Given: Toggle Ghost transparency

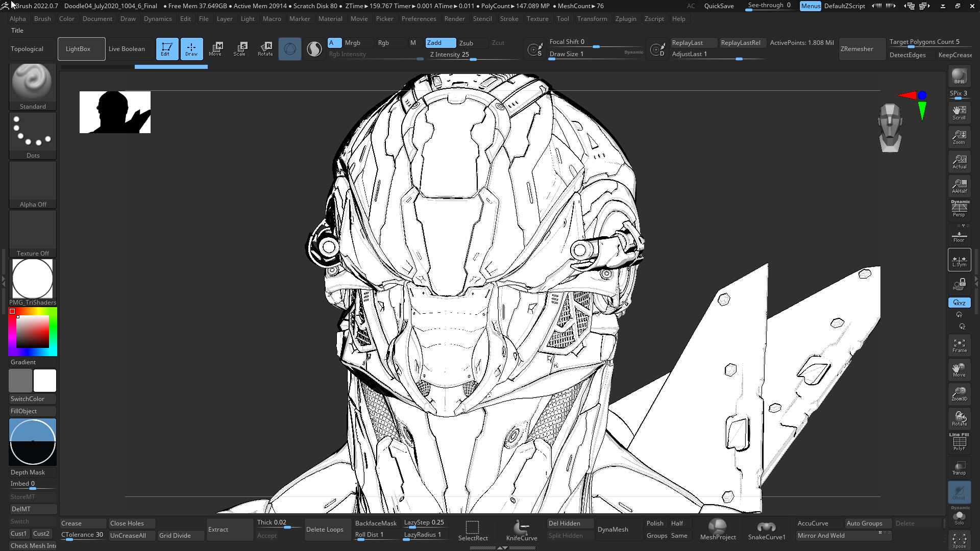Looking at the screenshot, I should point(959,492).
